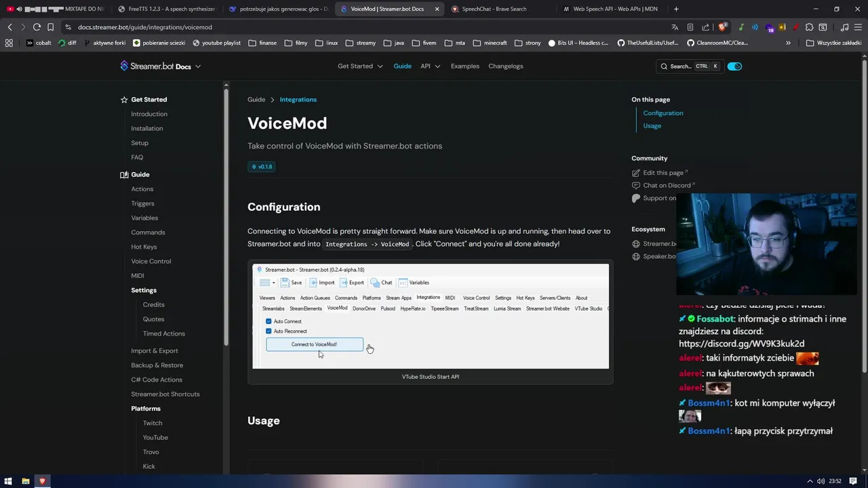Collapse the Settings section in sidebar
The width and height of the screenshot is (868, 488).
pyautogui.click(x=144, y=290)
